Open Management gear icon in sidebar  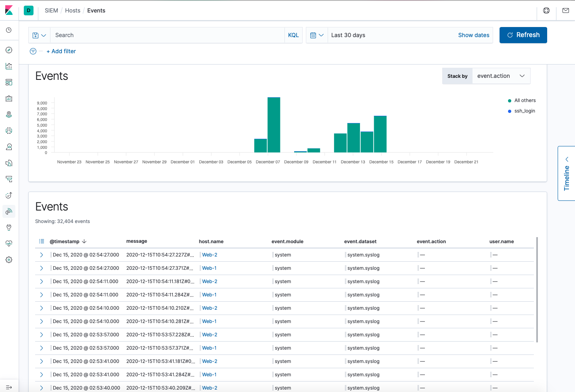pos(9,260)
